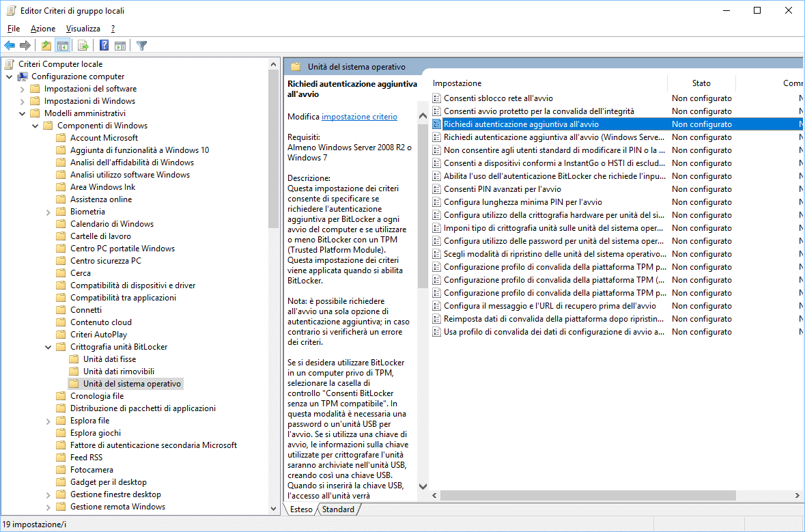This screenshot has height=532, width=805.
Task: Select Criteri AutoPlay in the tree
Action: click(98, 335)
